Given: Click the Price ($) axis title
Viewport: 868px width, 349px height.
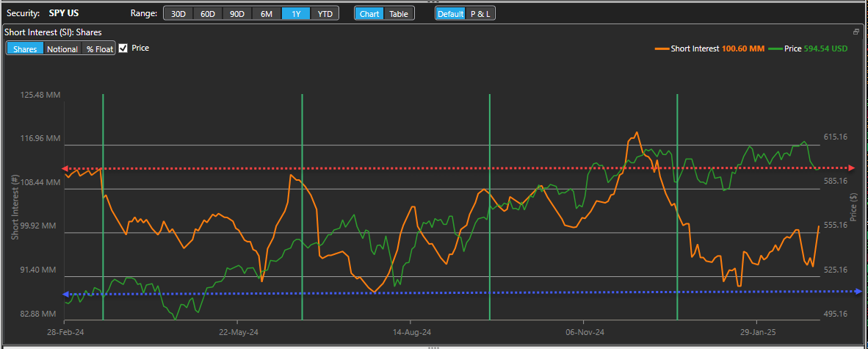Looking at the screenshot, I should point(853,208).
